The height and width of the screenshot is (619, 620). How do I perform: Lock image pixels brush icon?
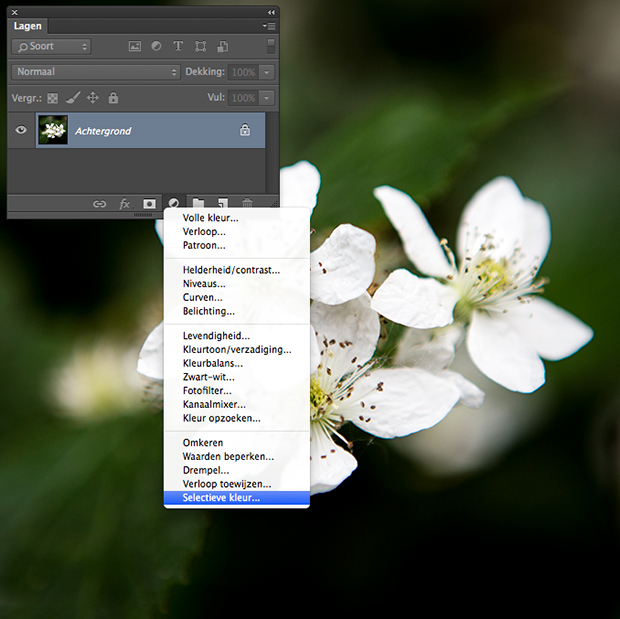[73, 98]
